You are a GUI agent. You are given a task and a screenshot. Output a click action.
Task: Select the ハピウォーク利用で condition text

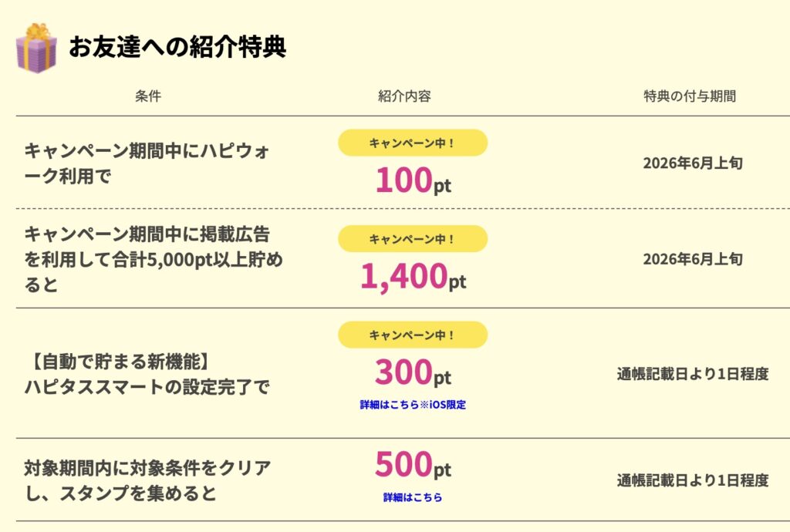[x=147, y=163]
